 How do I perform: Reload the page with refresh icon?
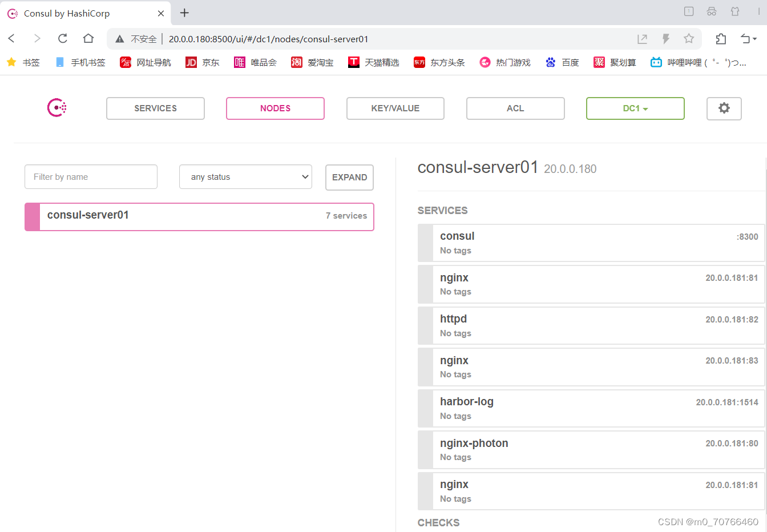click(x=63, y=38)
